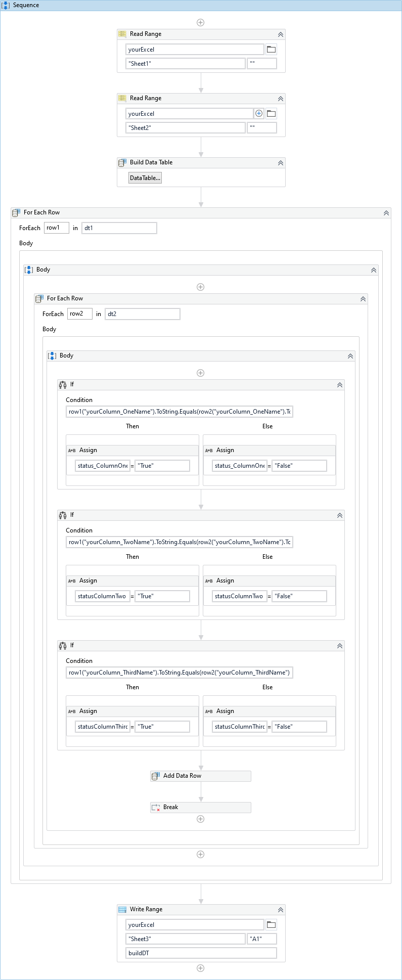Image resolution: width=402 pixels, height=980 pixels.
Task: Click the Assign icon setting status_ColumnOne to True
Action: 72,451
